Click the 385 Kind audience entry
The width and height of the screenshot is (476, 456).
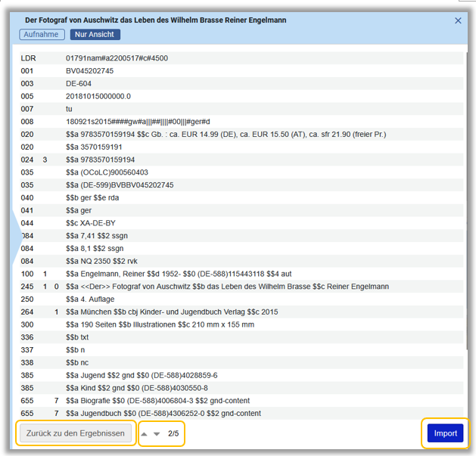point(137,388)
